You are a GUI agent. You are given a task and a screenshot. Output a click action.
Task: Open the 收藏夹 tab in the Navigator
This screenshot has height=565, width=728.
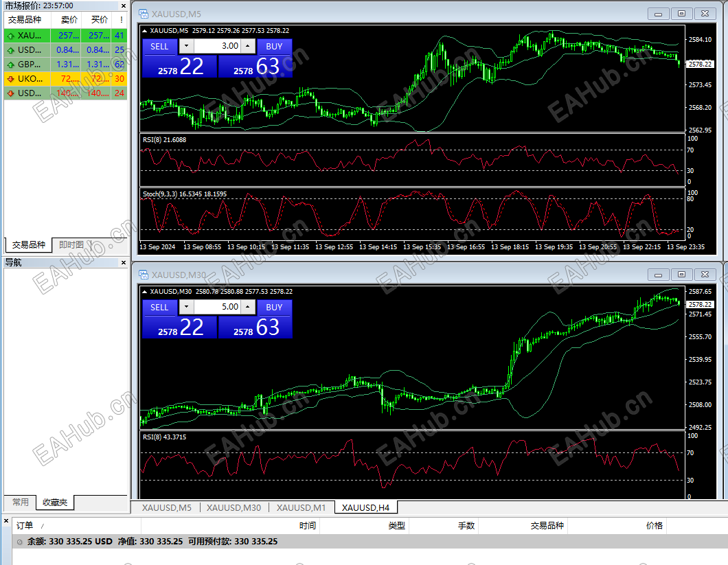click(55, 503)
